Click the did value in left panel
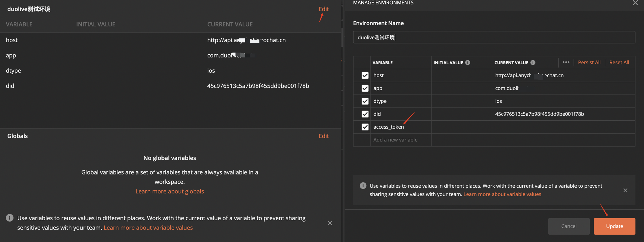This screenshot has width=644, height=242. pos(258,86)
